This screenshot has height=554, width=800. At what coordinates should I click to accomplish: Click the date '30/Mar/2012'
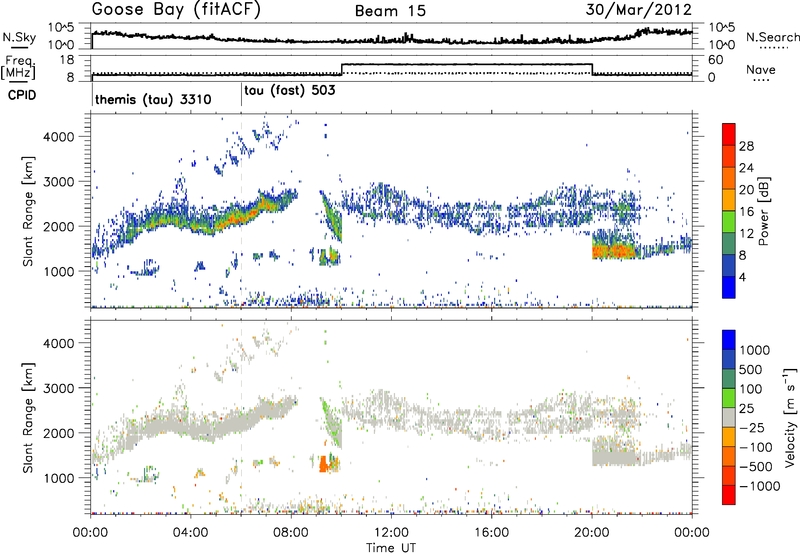[638, 10]
